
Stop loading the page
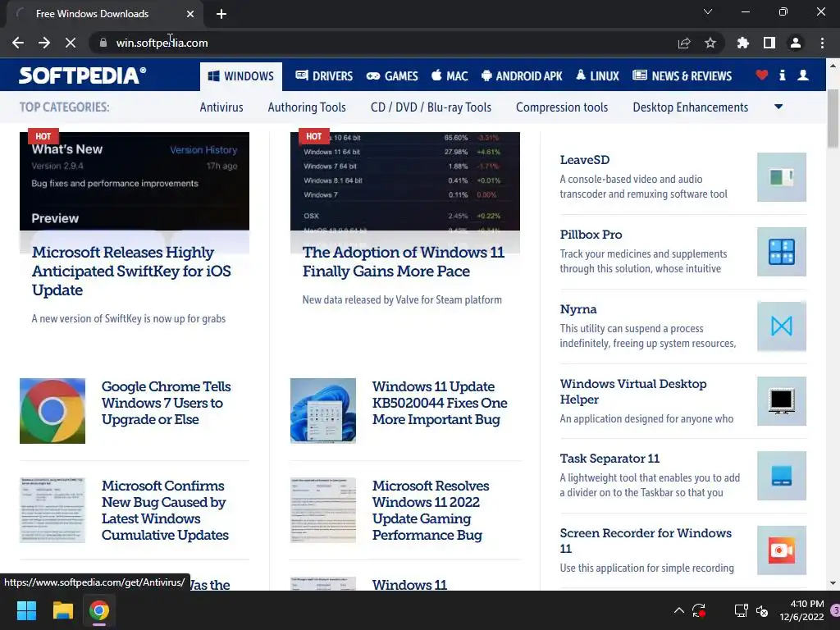[71, 43]
